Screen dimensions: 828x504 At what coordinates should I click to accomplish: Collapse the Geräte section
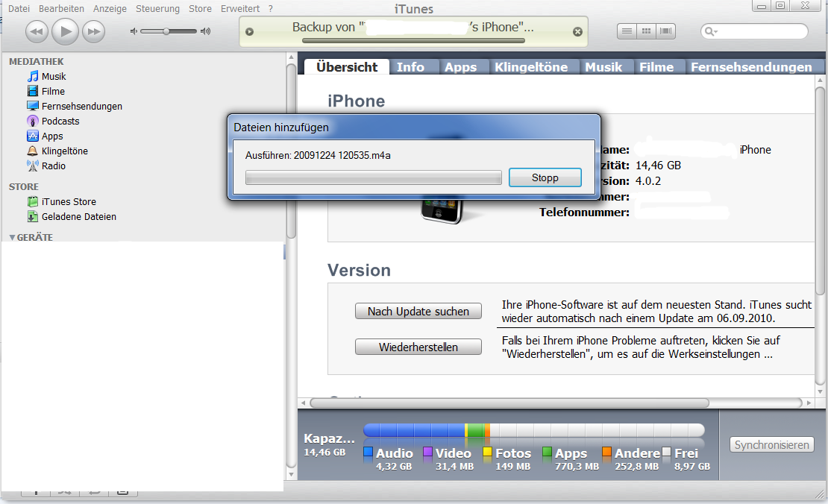(x=12, y=237)
